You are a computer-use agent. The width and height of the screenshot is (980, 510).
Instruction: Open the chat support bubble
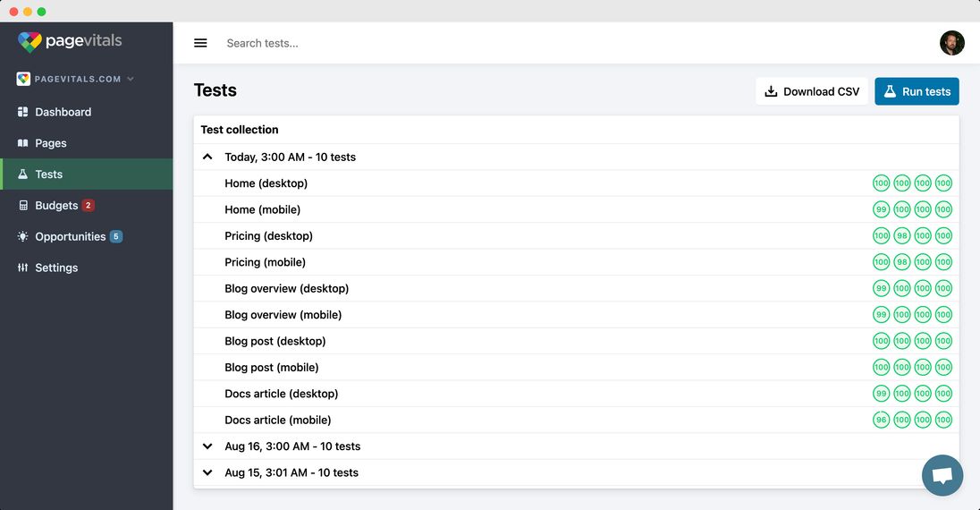942,475
